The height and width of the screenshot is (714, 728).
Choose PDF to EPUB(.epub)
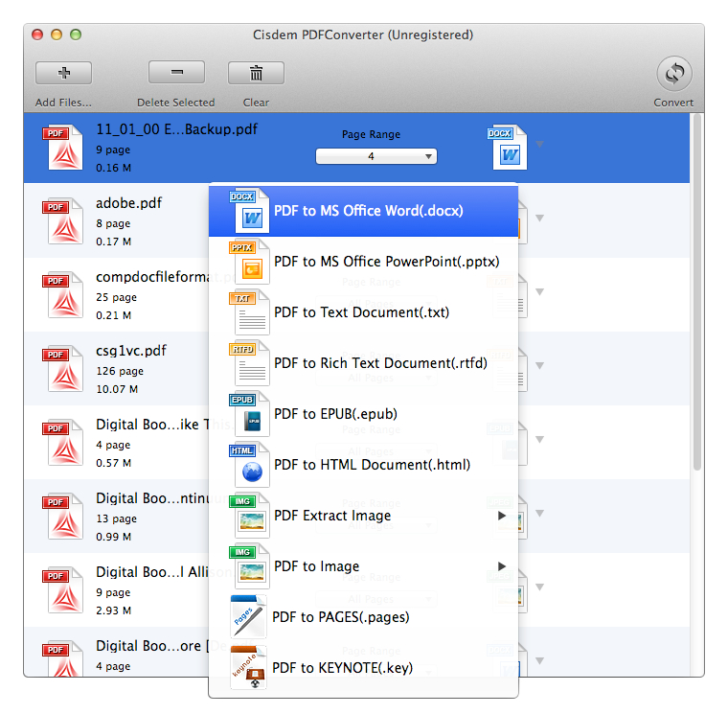tap(363, 414)
